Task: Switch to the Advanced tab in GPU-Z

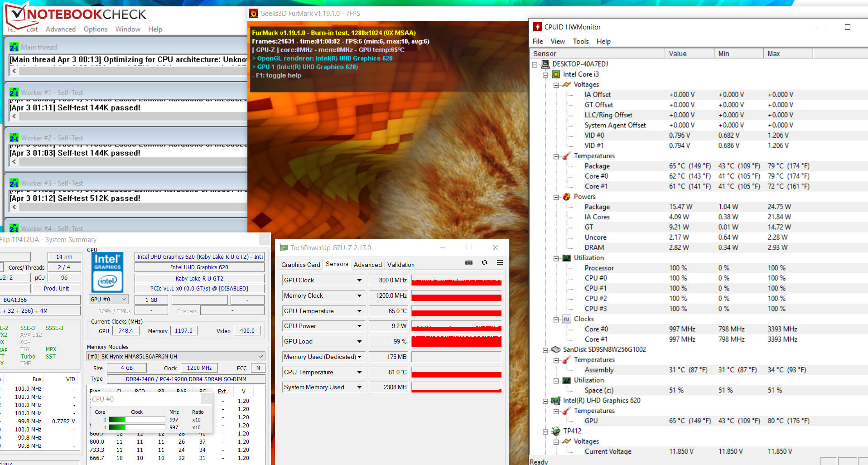Action: [x=368, y=265]
